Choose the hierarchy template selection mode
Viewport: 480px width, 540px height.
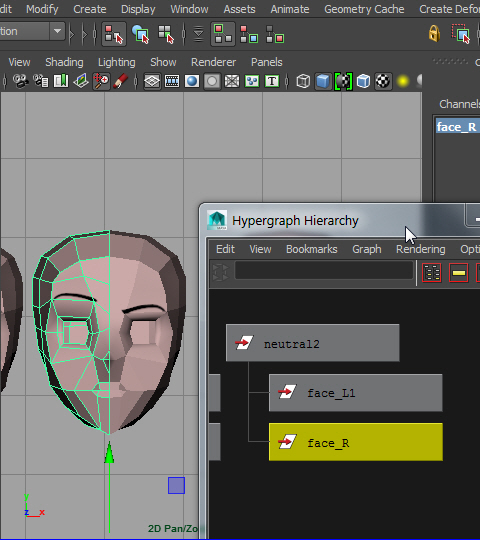[x=275, y=34]
